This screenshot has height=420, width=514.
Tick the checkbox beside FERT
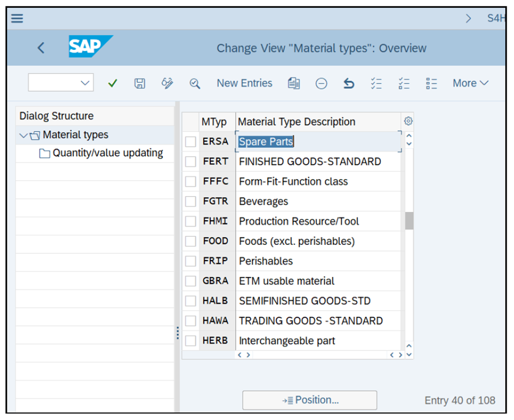[190, 161]
